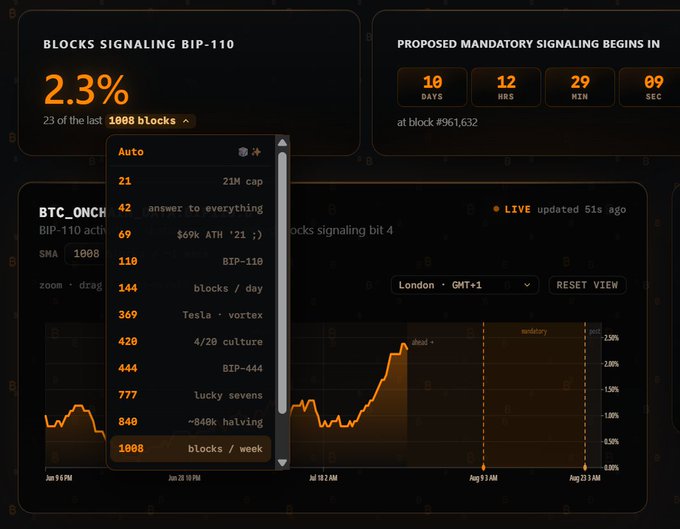The height and width of the screenshot is (529, 680).
Task: Click the SMA 1008 input field
Action: [86, 254]
